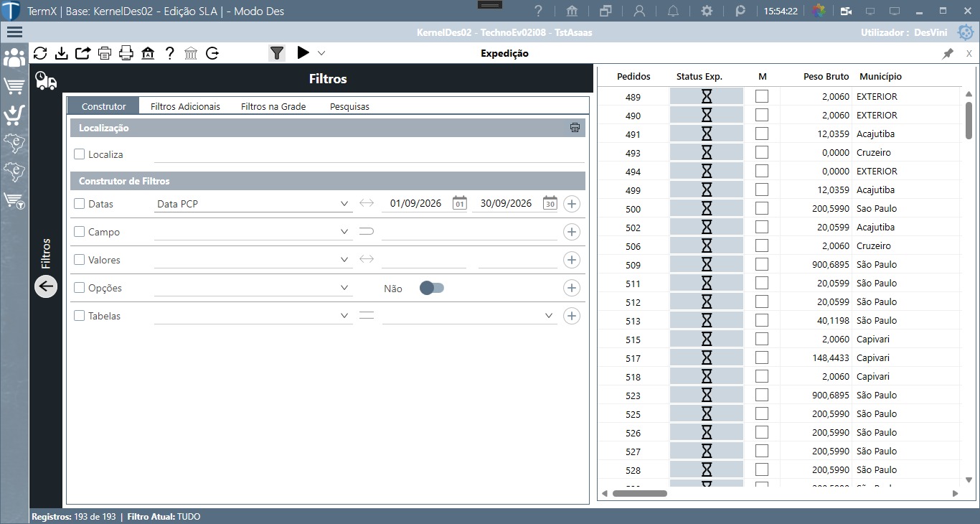Click the circular exit arrow toolbar icon
The height and width of the screenshot is (524, 980).
point(212,53)
